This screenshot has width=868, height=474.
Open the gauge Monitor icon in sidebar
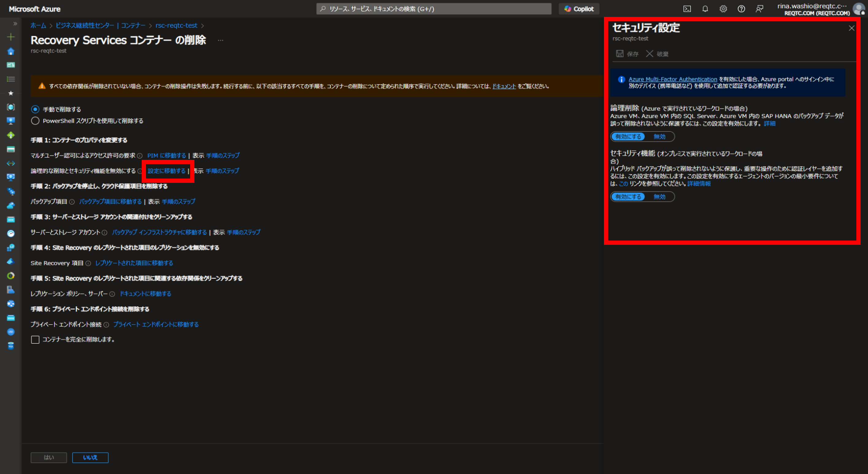[x=11, y=233]
